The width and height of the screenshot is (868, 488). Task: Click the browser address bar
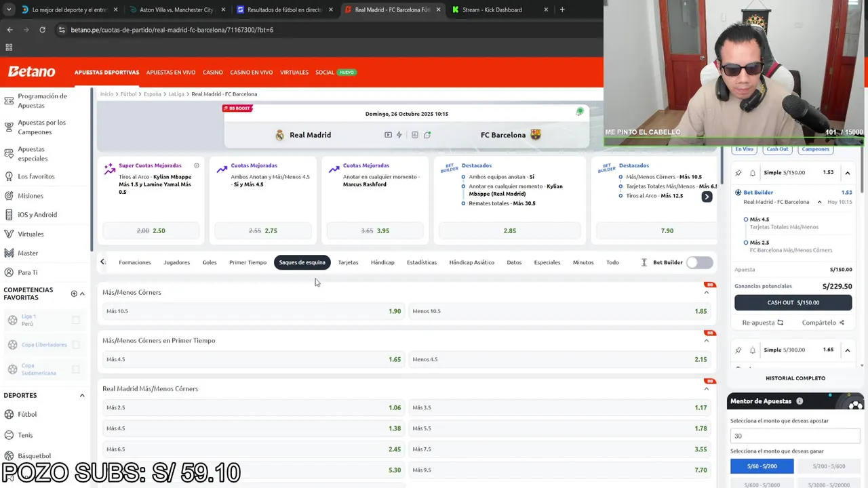(x=325, y=30)
